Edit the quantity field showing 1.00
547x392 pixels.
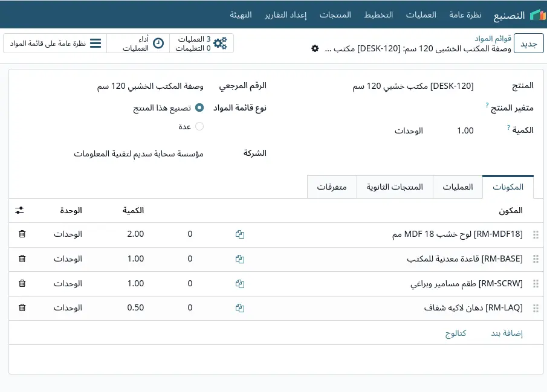pos(465,130)
